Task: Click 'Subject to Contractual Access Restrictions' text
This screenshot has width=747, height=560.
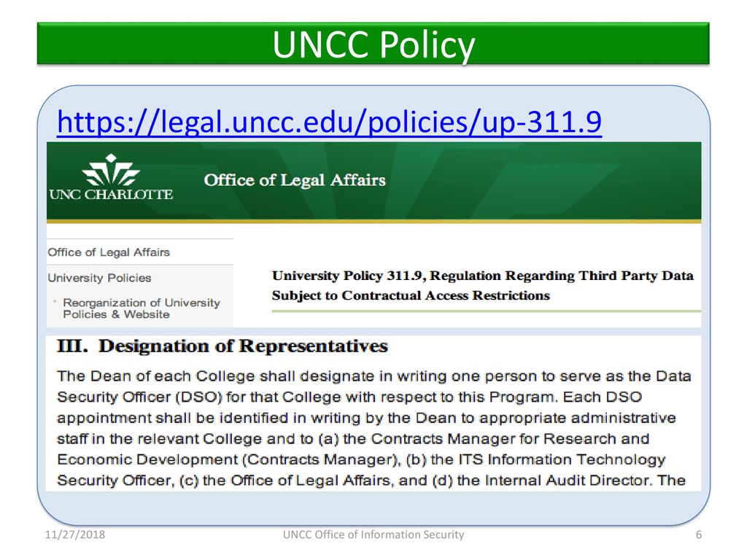Action: click(411, 295)
